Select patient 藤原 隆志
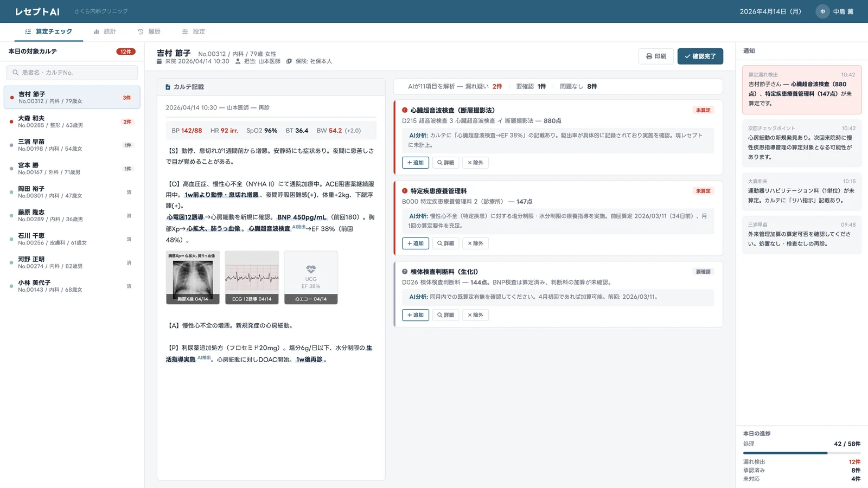This screenshot has width=868, height=488. (x=72, y=215)
